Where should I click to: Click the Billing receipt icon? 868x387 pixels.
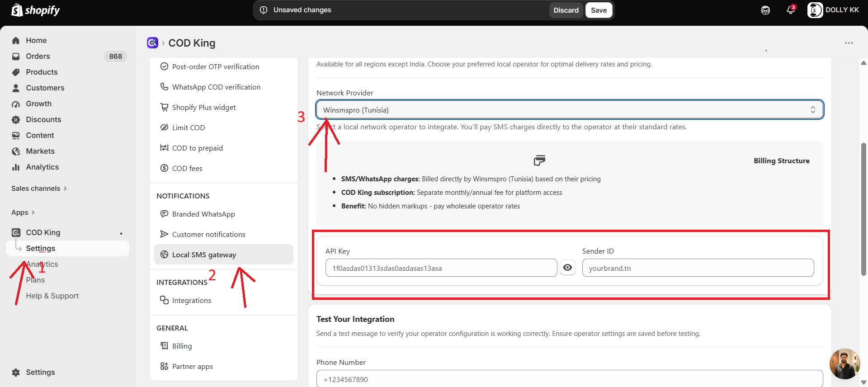tap(164, 346)
